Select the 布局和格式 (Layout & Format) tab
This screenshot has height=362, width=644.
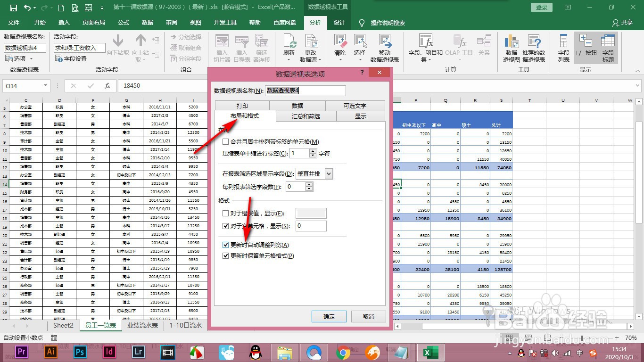[x=245, y=116]
